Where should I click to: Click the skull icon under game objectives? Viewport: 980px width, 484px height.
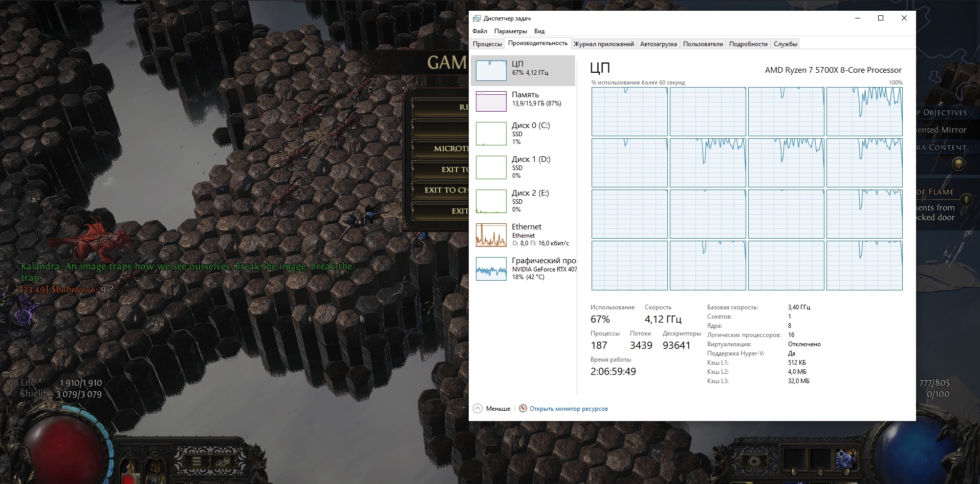point(959,164)
